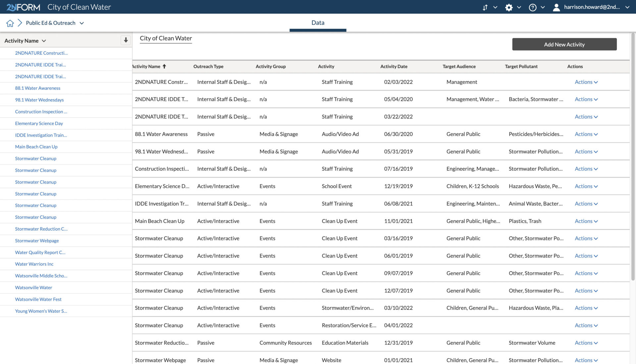Switch to the Data tab

318,23
